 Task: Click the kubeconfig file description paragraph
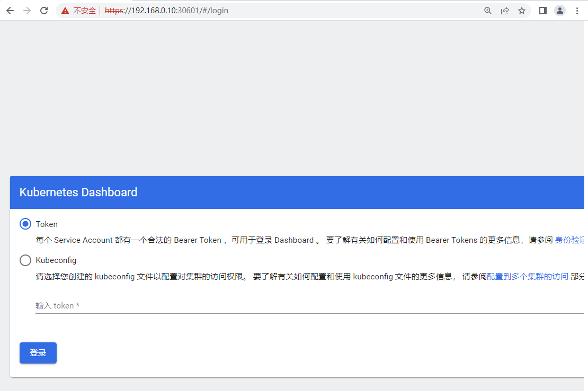click(310, 276)
